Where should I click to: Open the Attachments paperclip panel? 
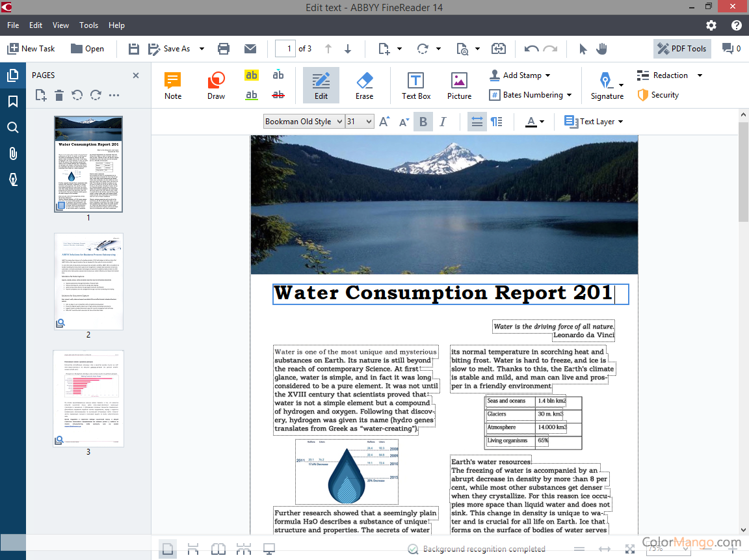coord(12,153)
